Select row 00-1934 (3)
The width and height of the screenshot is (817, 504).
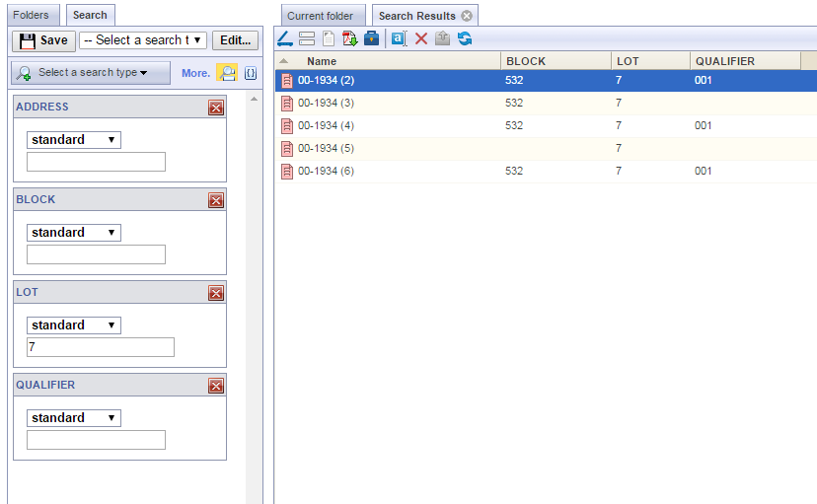click(x=546, y=104)
